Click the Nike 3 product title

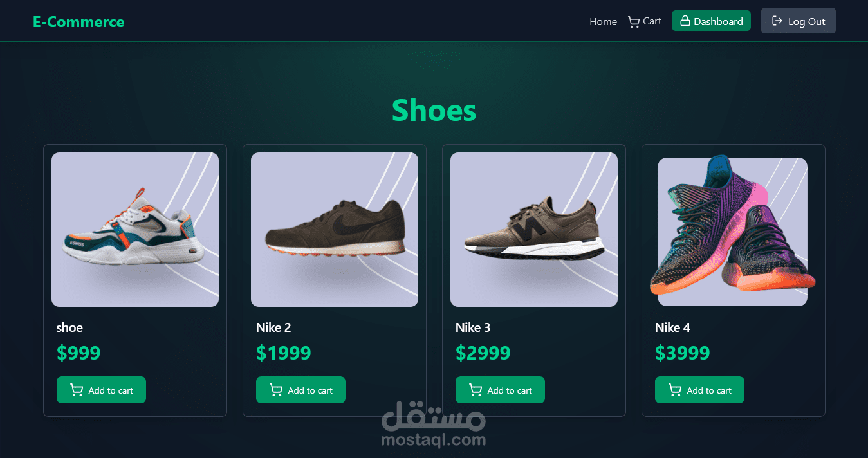(x=473, y=327)
